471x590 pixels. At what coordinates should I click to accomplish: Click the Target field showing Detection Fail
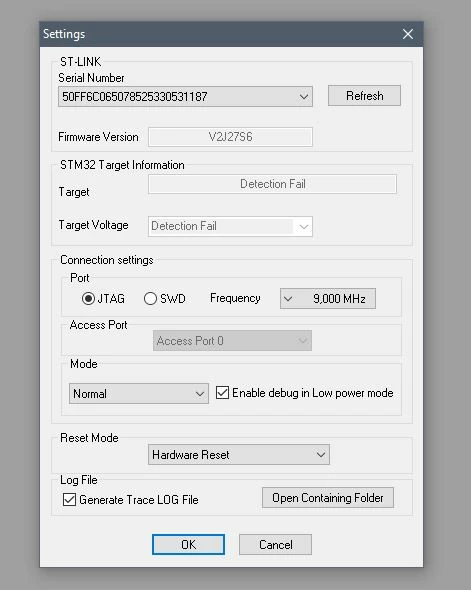click(272, 184)
